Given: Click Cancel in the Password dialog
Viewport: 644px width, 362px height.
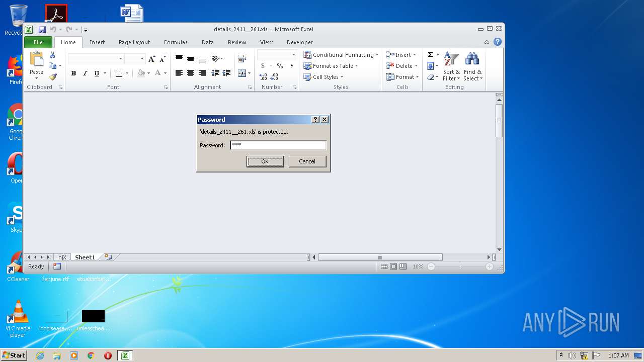Looking at the screenshot, I should click(x=307, y=161).
